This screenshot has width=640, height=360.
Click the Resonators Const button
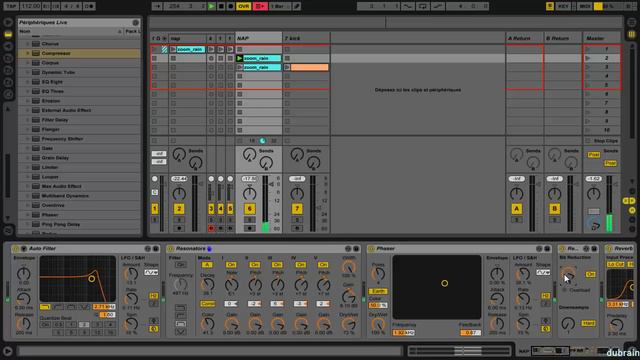[x=208, y=304]
